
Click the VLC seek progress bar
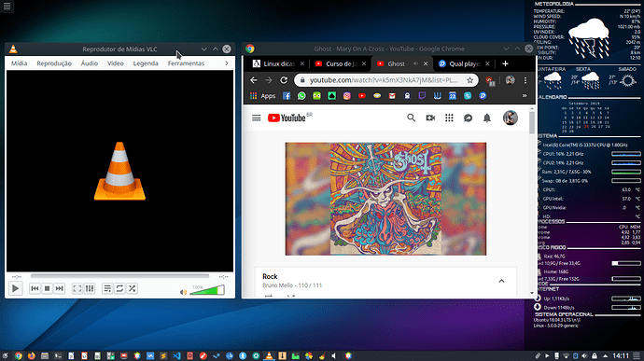[x=119, y=276]
